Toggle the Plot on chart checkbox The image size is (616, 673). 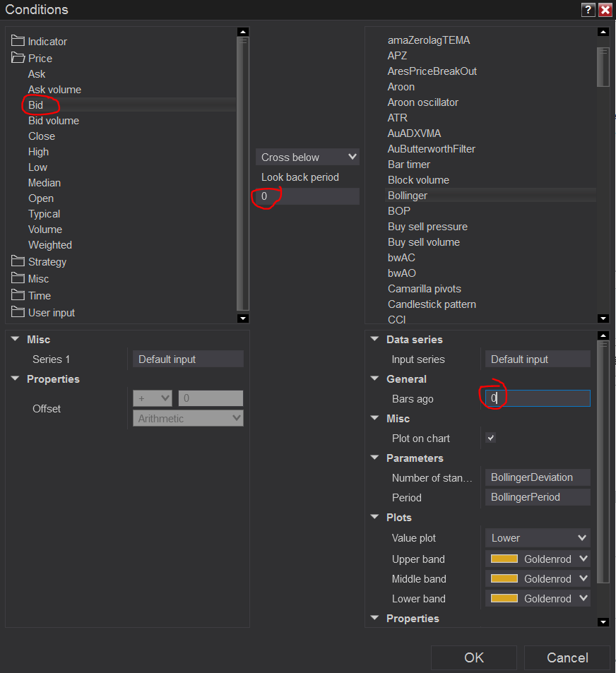(x=491, y=438)
